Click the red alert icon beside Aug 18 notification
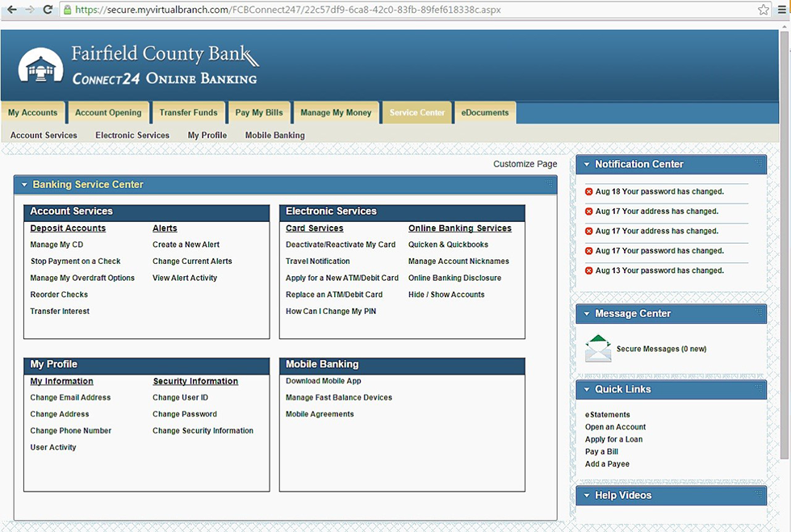The height and width of the screenshot is (532, 791). [x=588, y=191]
